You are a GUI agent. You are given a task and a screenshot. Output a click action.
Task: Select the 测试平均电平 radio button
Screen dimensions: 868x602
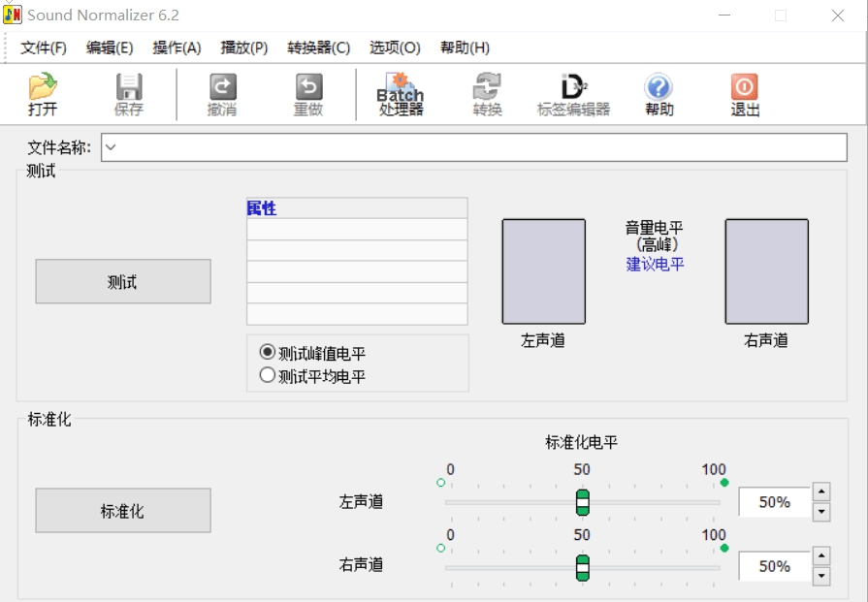[x=267, y=374]
